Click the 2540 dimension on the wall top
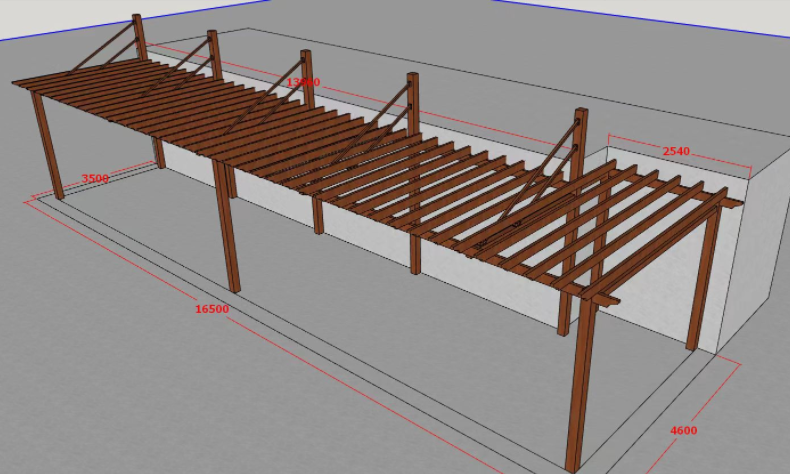790x474 pixels. 676,151
